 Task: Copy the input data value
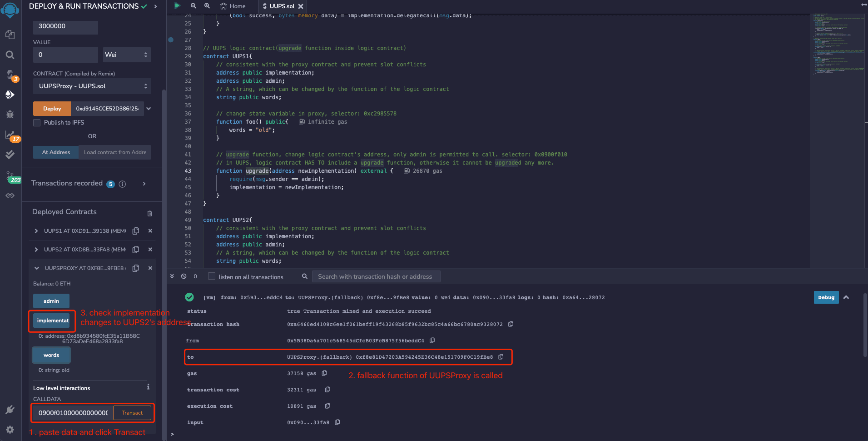(x=337, y=422)
